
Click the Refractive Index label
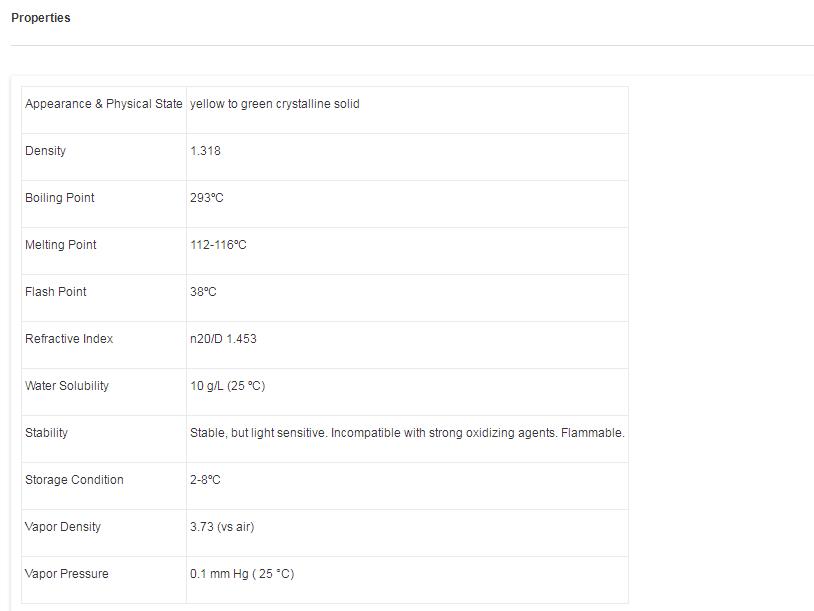[x=69, y=339]
